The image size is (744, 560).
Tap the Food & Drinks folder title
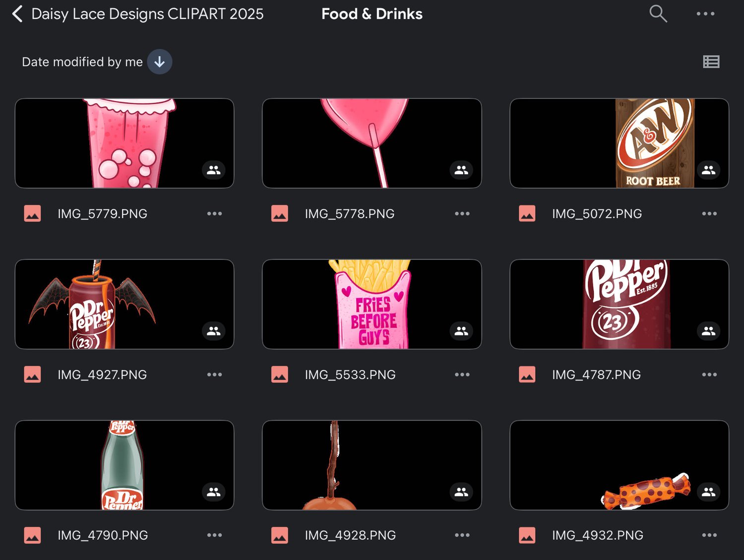(x=372, y=14)
